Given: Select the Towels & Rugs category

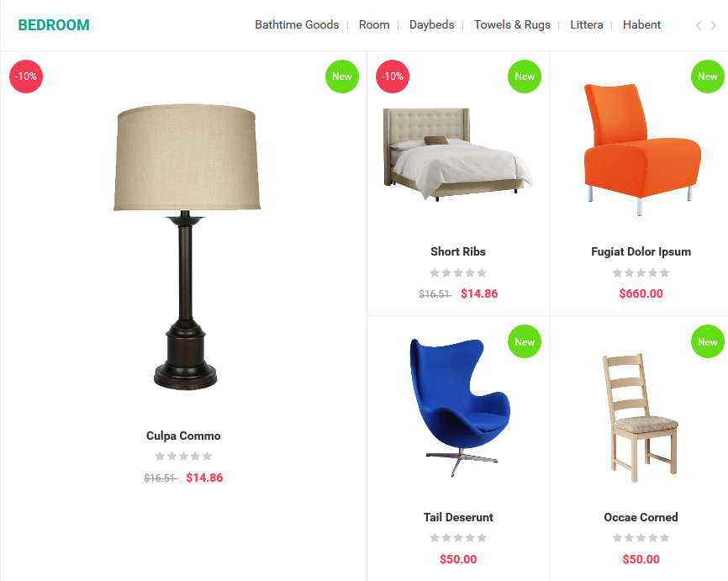Looking at the screenshot, I should click(x=512, y=24).
